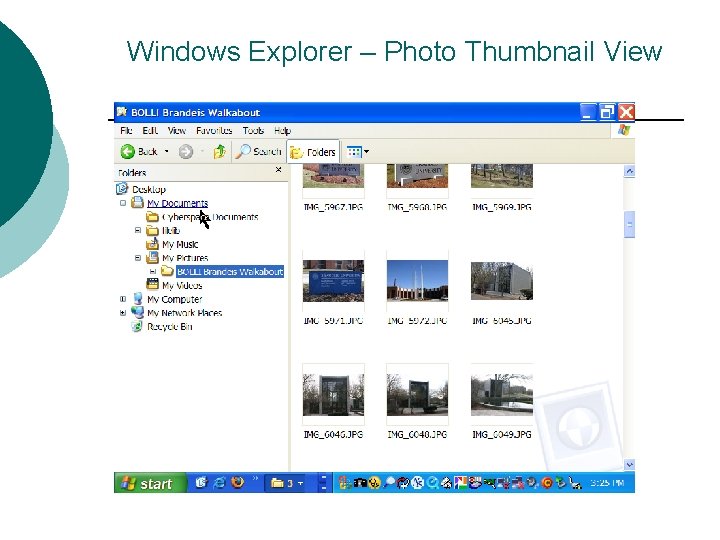Select the My Music folder
This screenshot has width=720, height=540.
pos(180,245)
